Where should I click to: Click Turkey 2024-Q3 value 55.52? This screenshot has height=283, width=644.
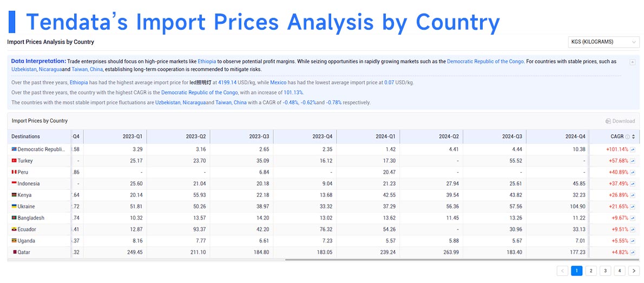tap(515, 161)
